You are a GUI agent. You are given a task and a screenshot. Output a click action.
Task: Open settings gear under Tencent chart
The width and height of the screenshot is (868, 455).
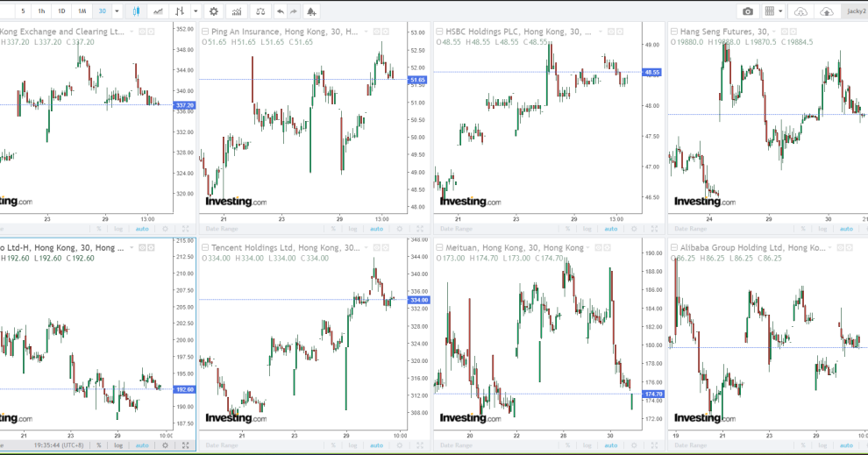click(399, 445)
